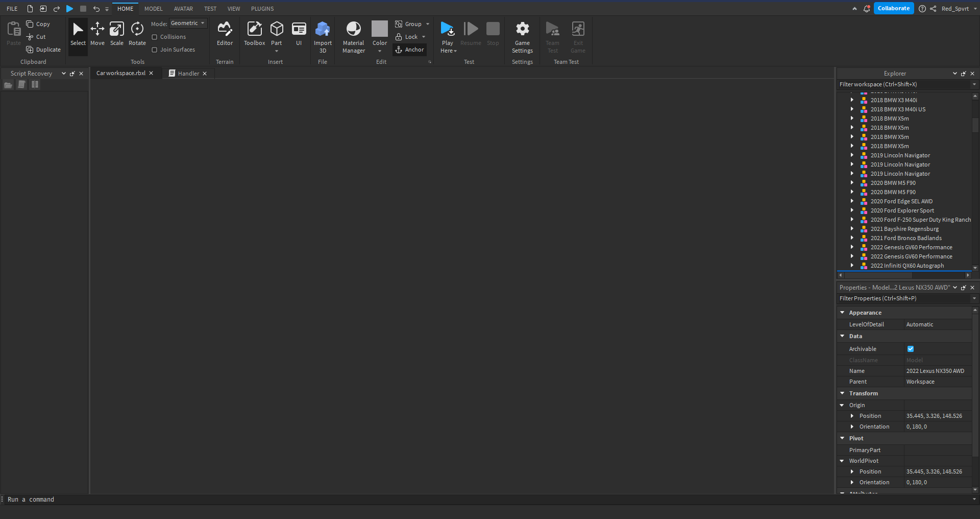Open the Group dropdown arrow
The width and height of the screenshot is (980, 519).
click(428, 24)
